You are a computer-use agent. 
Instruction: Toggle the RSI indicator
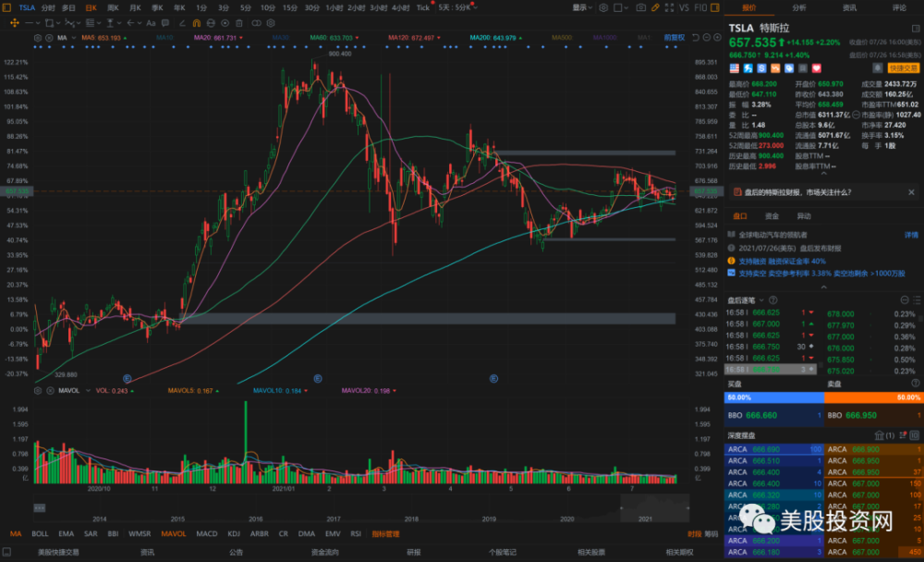[x=356, y=533]
